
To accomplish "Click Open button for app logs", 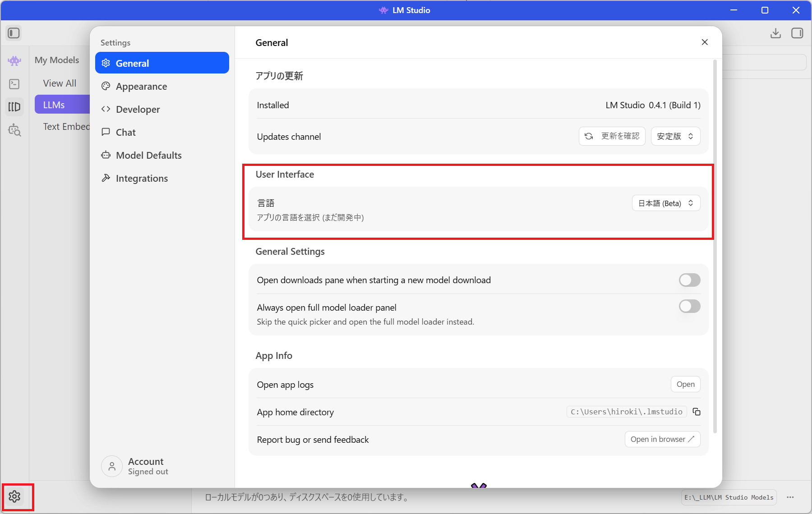I will tap(685, 384).
